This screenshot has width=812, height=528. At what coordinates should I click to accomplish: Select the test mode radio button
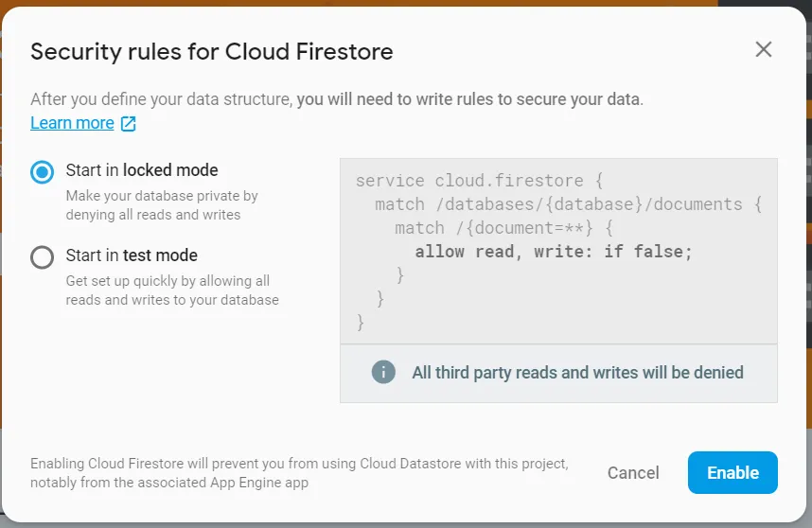tap(42, 257)
